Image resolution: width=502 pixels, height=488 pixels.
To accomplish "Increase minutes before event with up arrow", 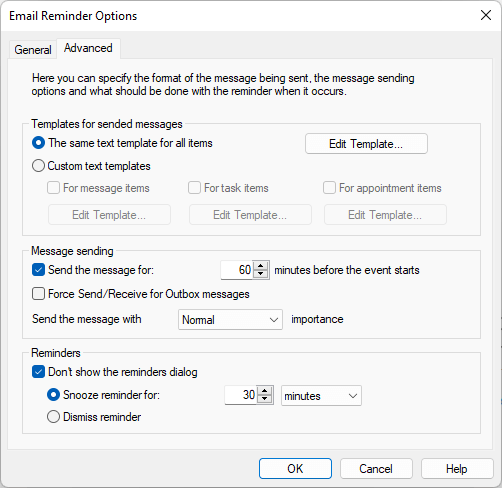I will (261, 266).
